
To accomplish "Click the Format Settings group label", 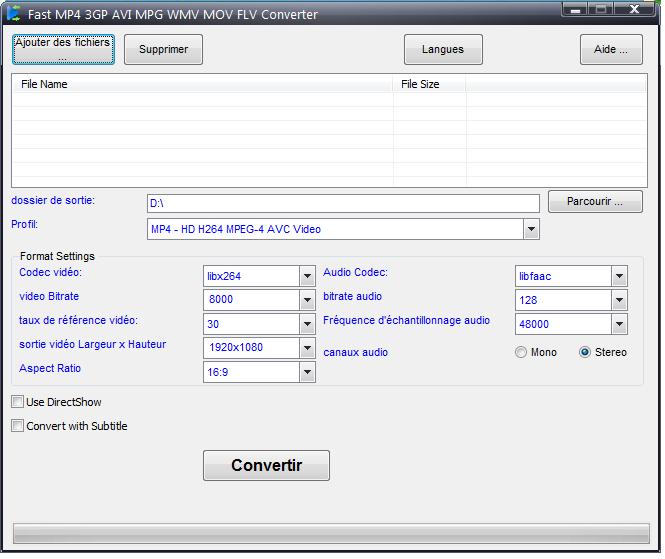I will pos(57,256).
